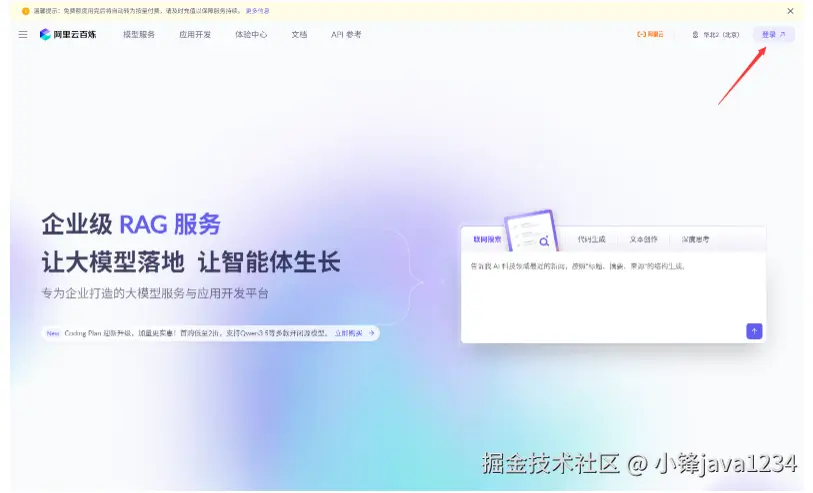Open the 更多信息 link in banner
Screen dimensions: 813x493
[x=257, y=11]
